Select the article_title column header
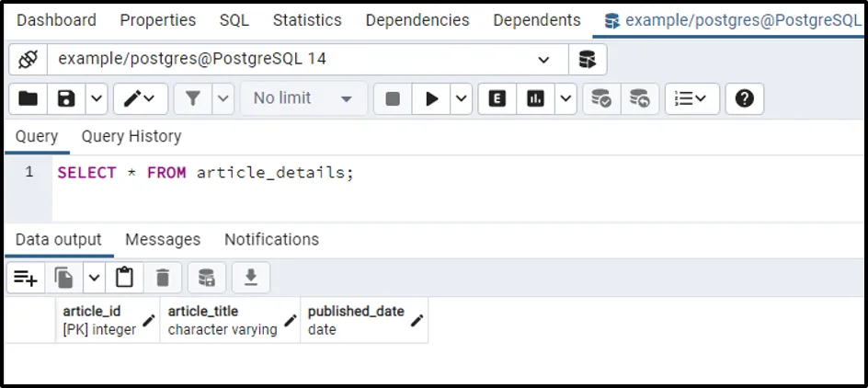 click(223, 320)
